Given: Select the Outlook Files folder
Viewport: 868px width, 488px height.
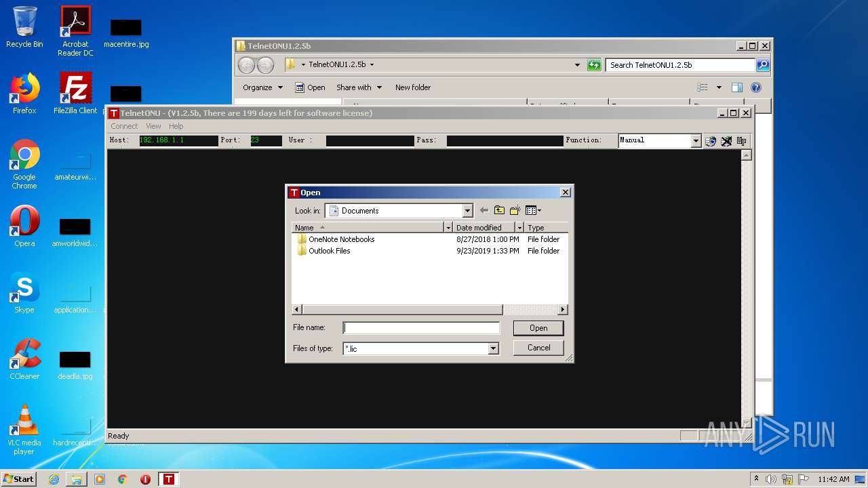Looking at the screenshot, I should pyautogui.click(x=329, y=251).
